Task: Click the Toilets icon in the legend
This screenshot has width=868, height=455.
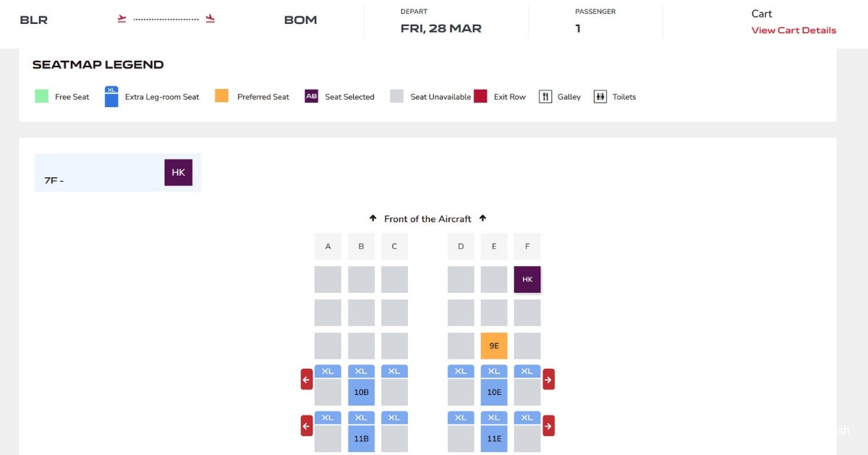Action: point(600,96)
